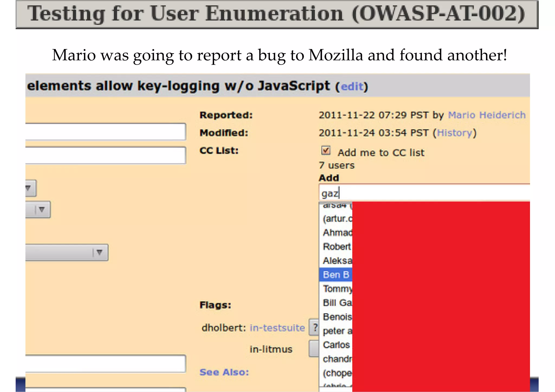Click the second left text input field
Image resolution: width=555 pixels, height=392 pixels.
(105, 155)
